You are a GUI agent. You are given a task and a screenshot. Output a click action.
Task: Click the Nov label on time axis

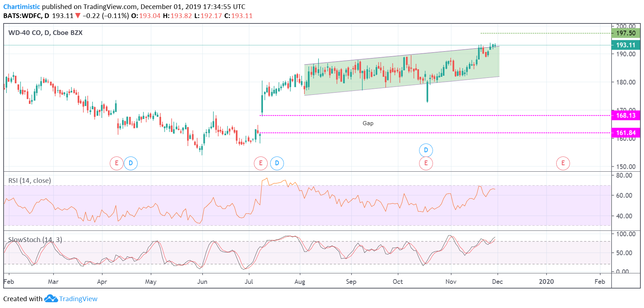(451, 282)
